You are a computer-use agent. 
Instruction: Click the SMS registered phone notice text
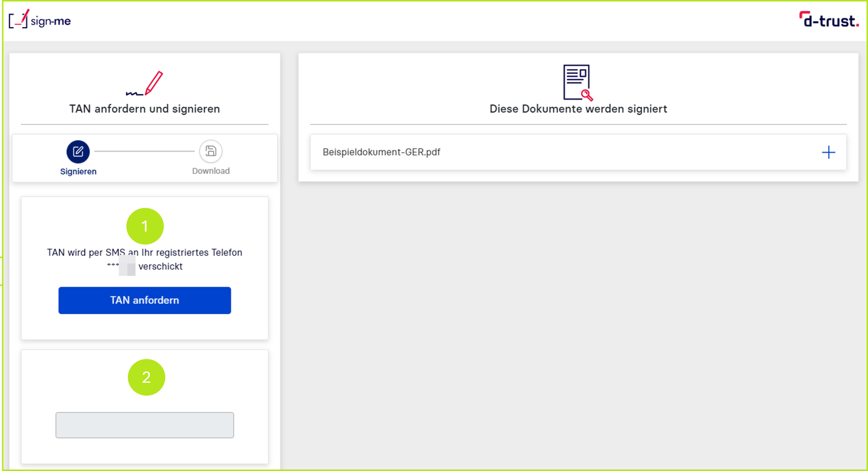click(x=145, y=252)
